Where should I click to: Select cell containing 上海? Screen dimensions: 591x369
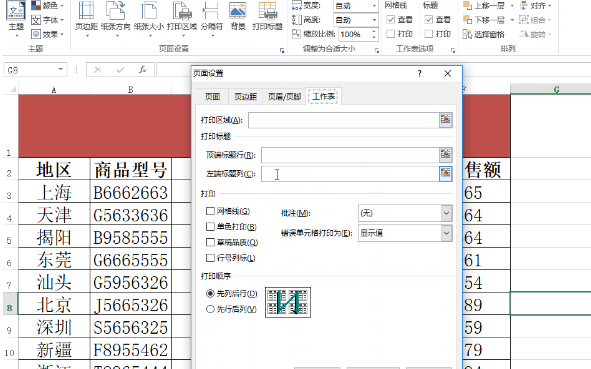tap(54, 192)
